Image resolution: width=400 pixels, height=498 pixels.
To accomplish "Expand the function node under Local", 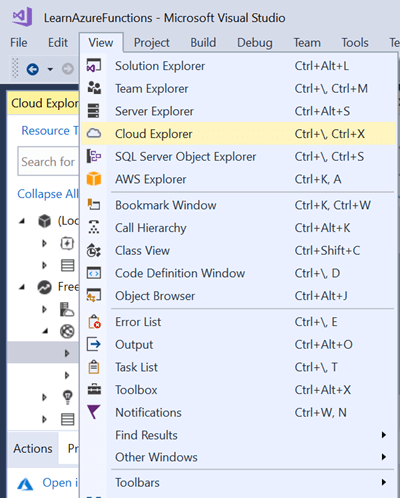I will pos(44,243).
